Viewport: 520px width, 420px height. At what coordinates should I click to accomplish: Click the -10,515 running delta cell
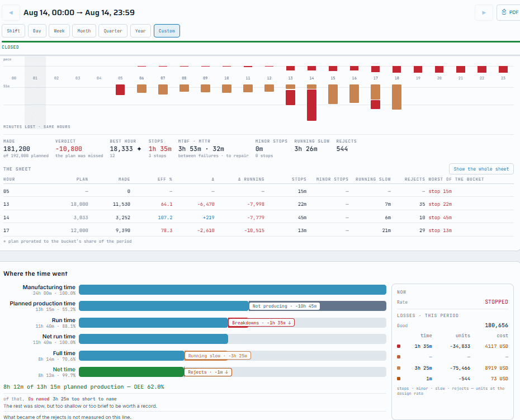pos(254,230)
